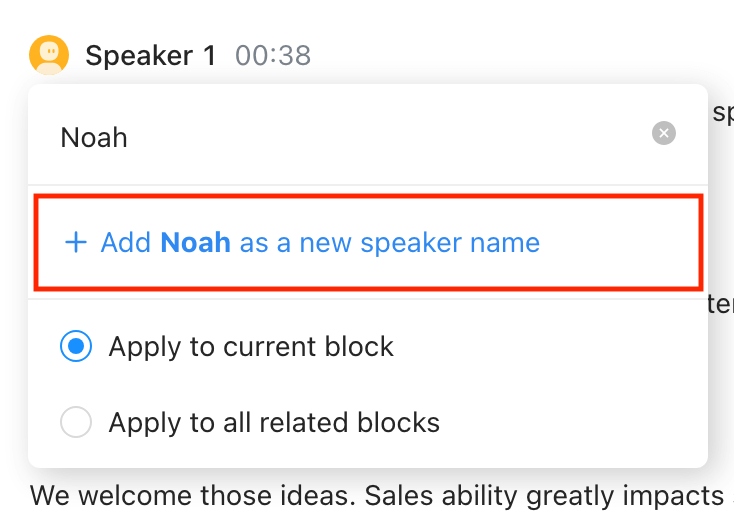Clear the speaker name field
Screen dimensions: 734x522
[663, 133]
